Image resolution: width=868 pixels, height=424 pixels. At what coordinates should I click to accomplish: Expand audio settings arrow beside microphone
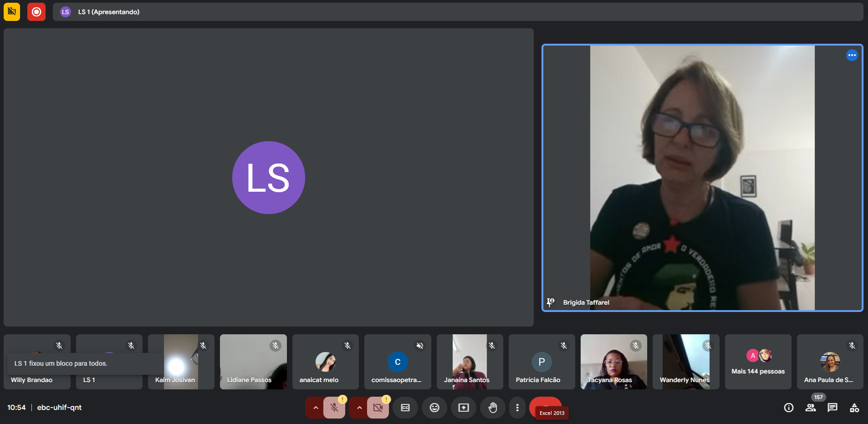315,408
